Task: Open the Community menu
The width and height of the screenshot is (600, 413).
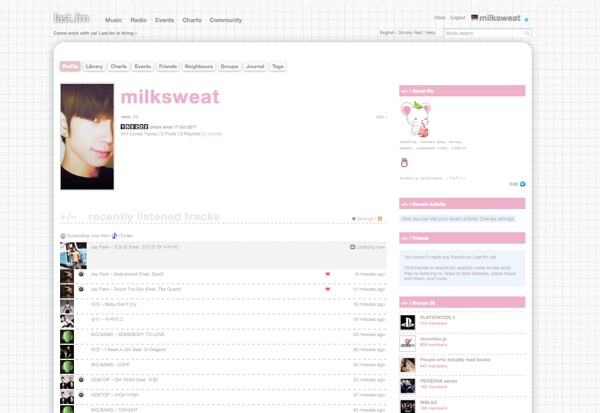Action: click(225, 20)
